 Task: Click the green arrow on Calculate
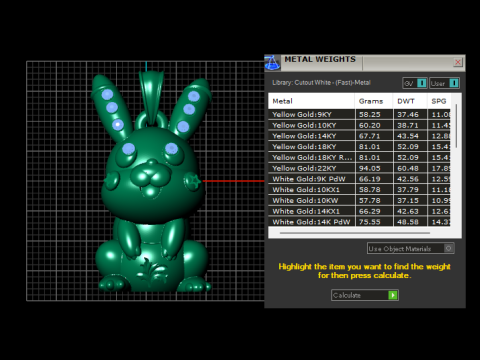[393, 295]
